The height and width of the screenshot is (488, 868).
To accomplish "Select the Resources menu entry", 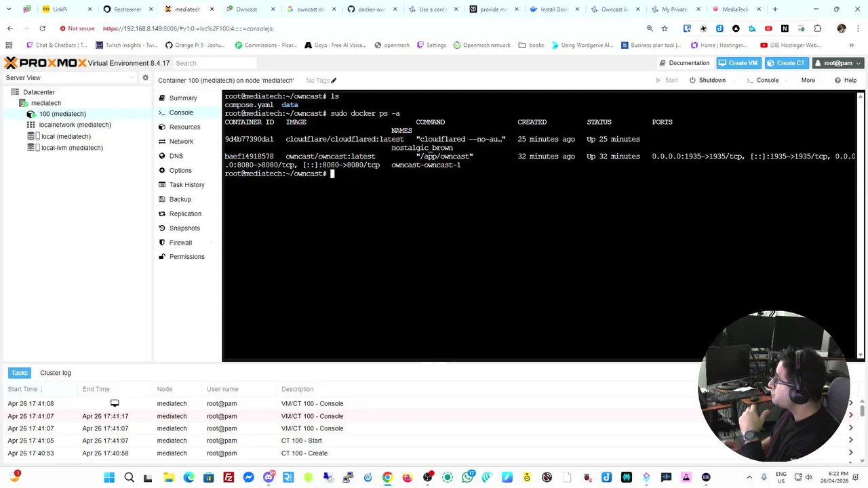I will click(x=184, y=127).
